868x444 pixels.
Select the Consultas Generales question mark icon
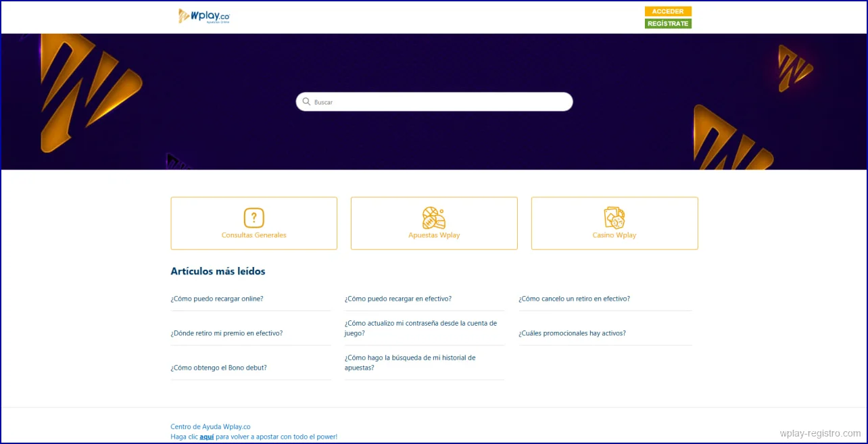254,218
